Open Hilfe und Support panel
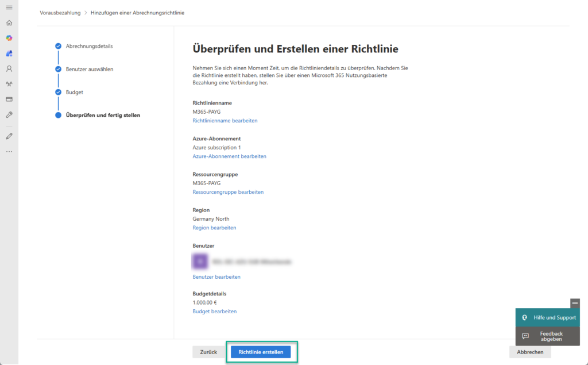 coord(548,317)
